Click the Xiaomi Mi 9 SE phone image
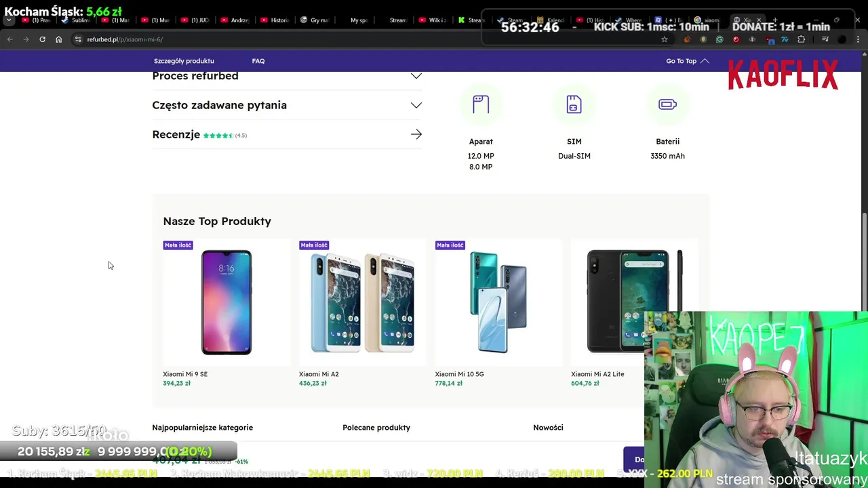This screenshot has width=868, height=488. click(x=226, y=302)
